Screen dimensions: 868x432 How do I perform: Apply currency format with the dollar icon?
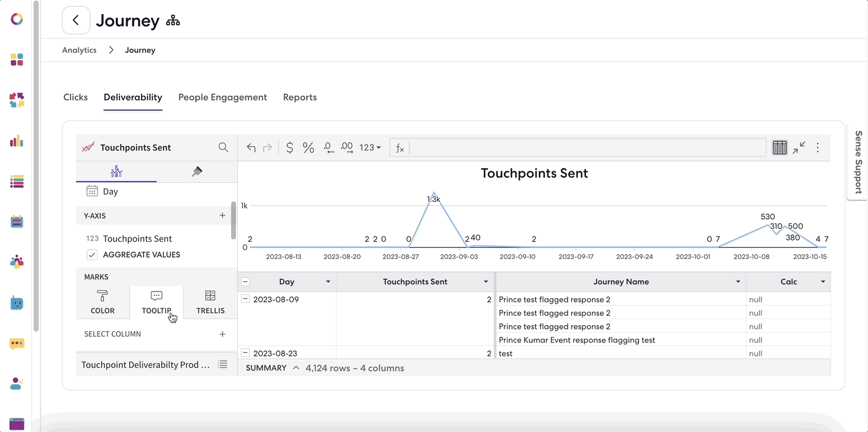coord(290,148)
